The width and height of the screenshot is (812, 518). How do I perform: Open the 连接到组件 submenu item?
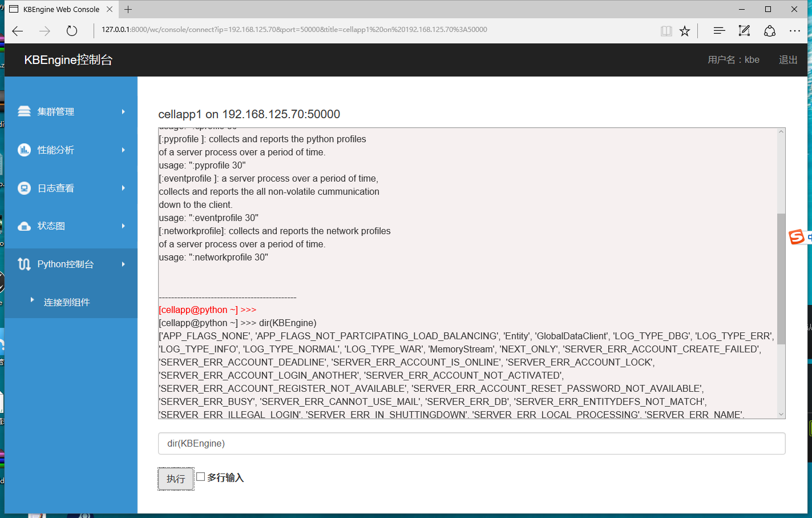point(67,302)
